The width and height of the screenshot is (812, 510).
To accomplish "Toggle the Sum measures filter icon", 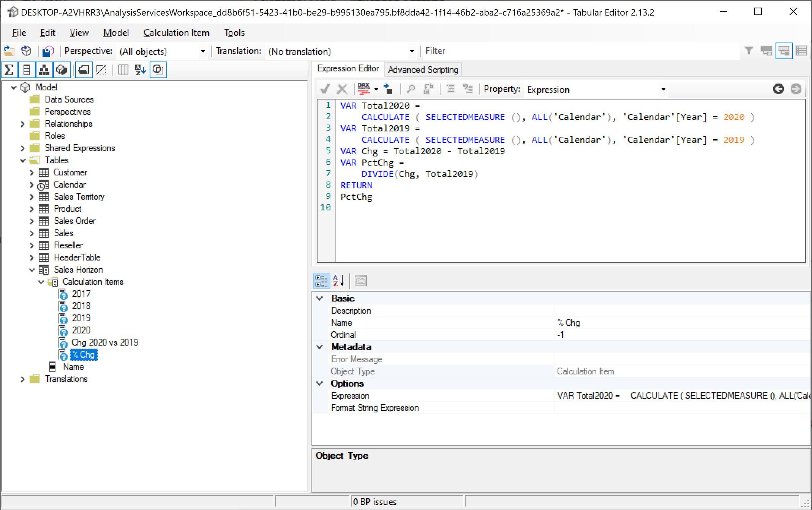I will tap(9, 70).
